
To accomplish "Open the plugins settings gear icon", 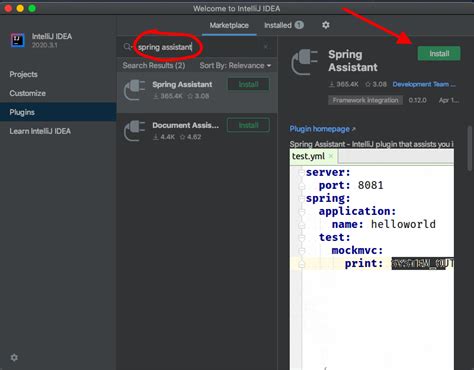I will [326, 25].
